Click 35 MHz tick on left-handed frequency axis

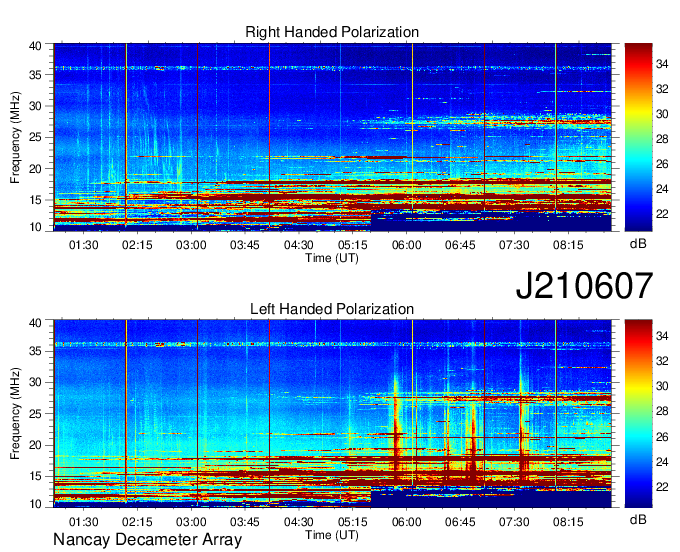coord(36,351)
